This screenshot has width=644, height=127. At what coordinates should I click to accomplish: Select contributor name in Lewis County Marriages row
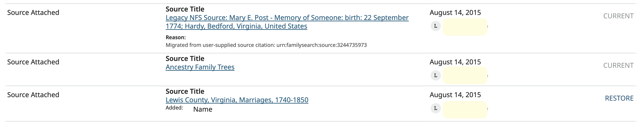click(x=465, y=110)
